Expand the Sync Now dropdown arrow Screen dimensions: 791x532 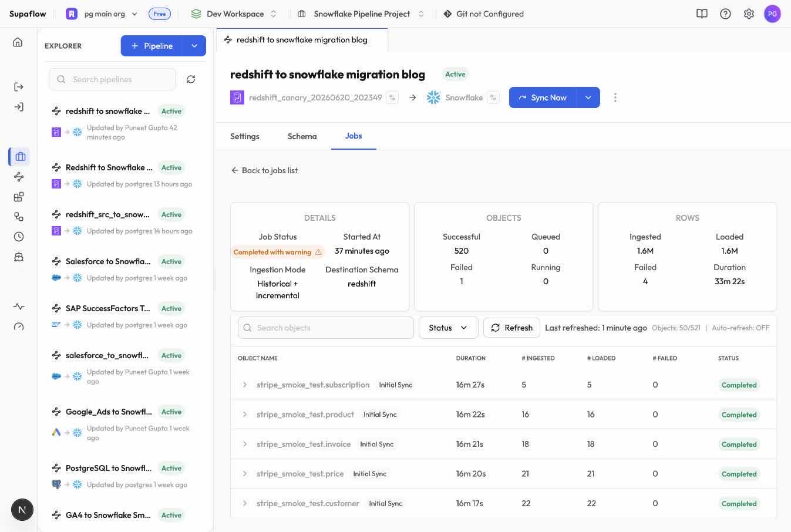point(588,97)
